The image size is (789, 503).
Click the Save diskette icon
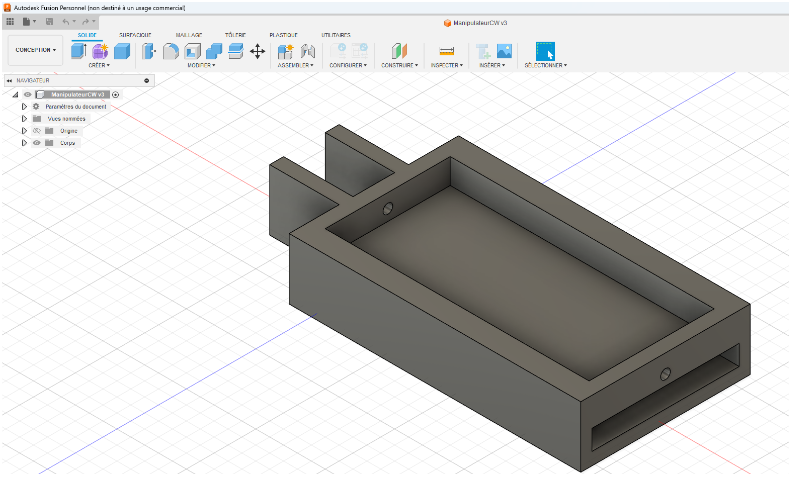(x=49, y=22)
